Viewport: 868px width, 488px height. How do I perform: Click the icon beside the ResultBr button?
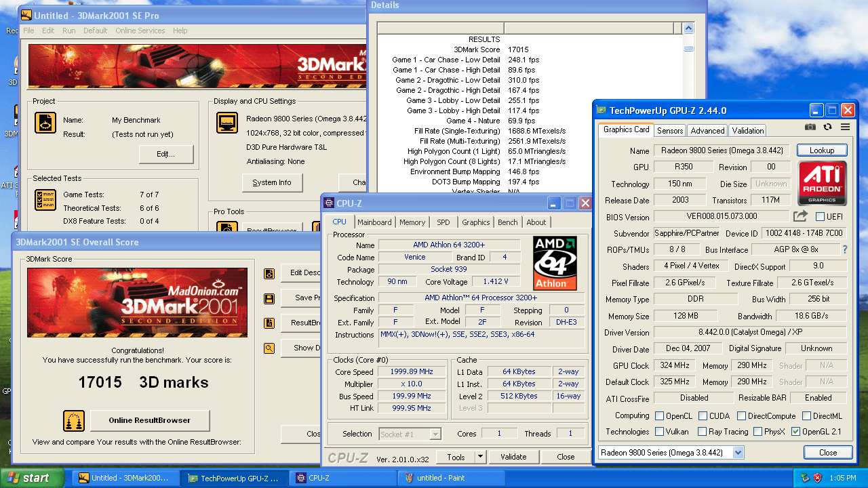(x=269, y=323)
